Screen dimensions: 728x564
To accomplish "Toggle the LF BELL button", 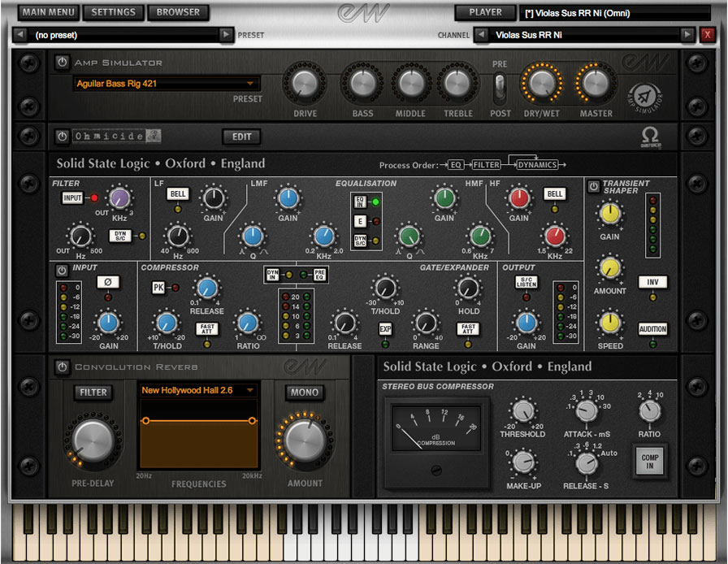I will click(x=178, y=193).
